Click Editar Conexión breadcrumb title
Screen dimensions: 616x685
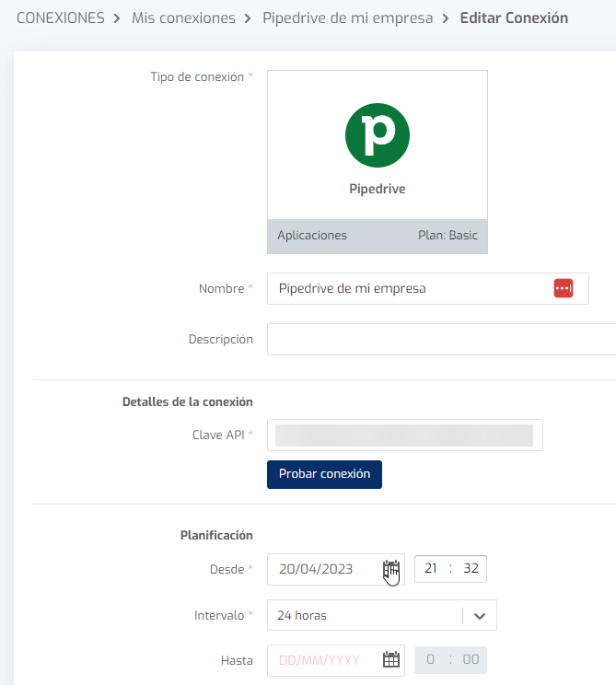(514, 17)
